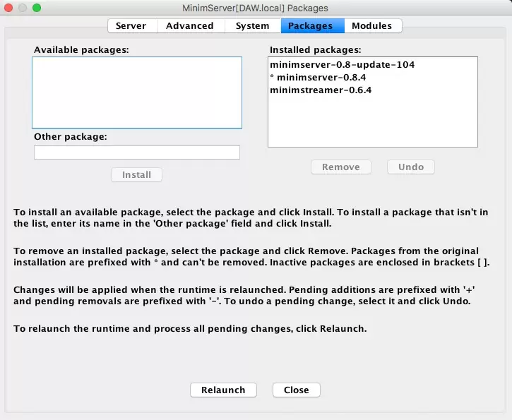This screenshot has height=420, width=512.
Task: Select the Packages tab
Action: tap(310, 26)
